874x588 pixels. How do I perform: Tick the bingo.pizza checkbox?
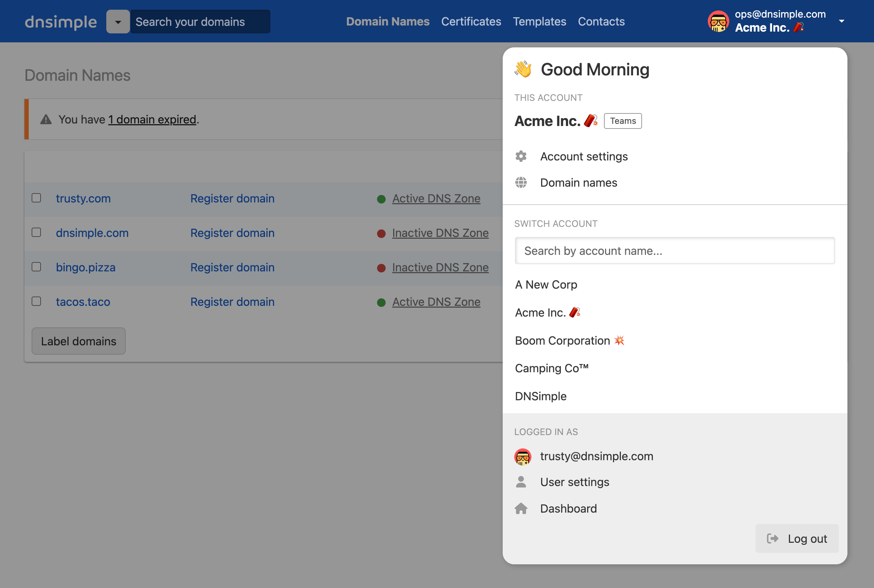point(36,267)
